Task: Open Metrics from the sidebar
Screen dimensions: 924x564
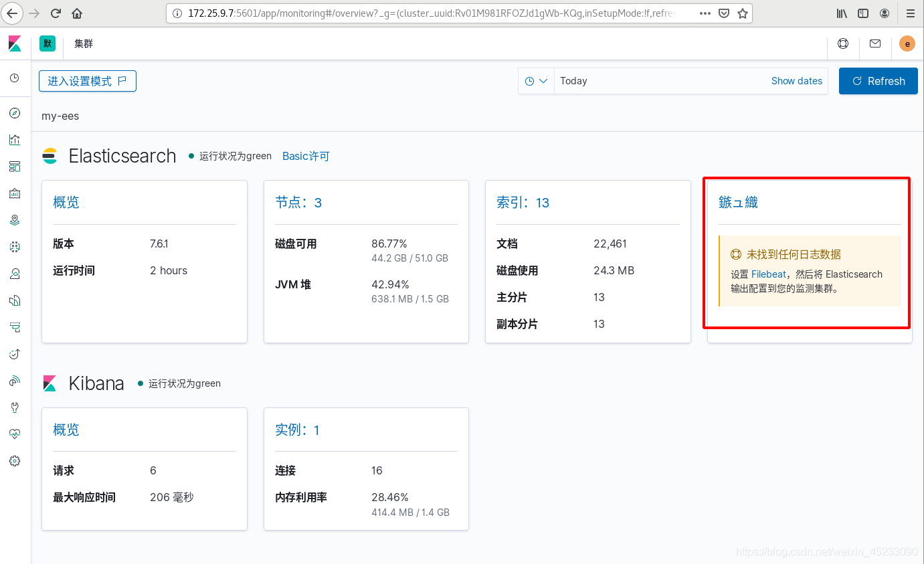Action: (x=15, y=274)
